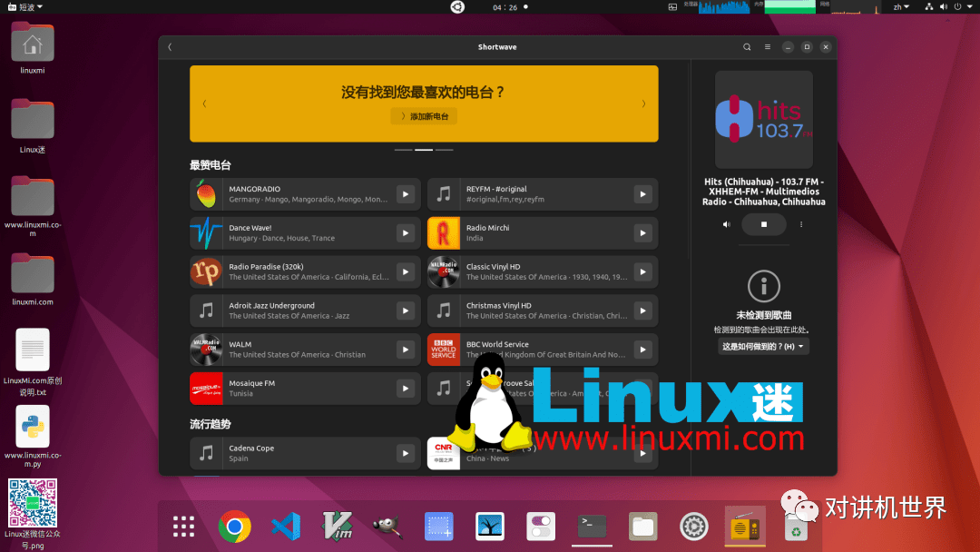Play Adroit Jazz Underground station
980x552 pixels.
click(406, 310)
